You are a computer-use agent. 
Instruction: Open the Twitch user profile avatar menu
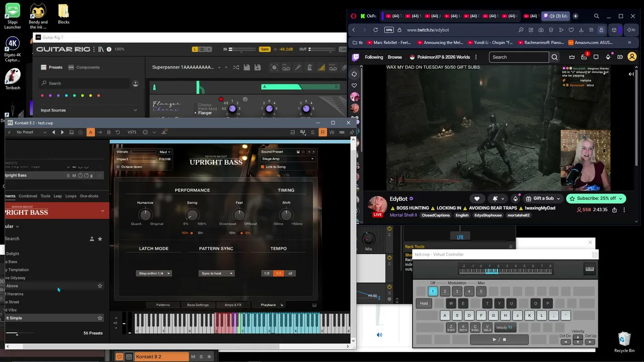[x=632, y=57]
